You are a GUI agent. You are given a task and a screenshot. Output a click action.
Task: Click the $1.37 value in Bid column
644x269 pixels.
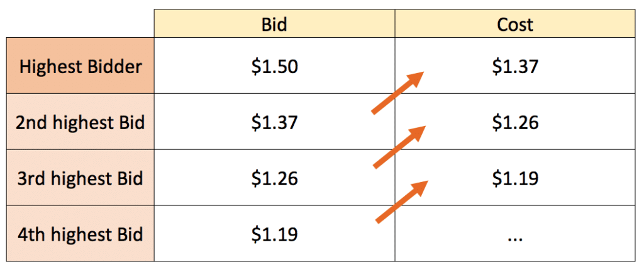[274, 122]
